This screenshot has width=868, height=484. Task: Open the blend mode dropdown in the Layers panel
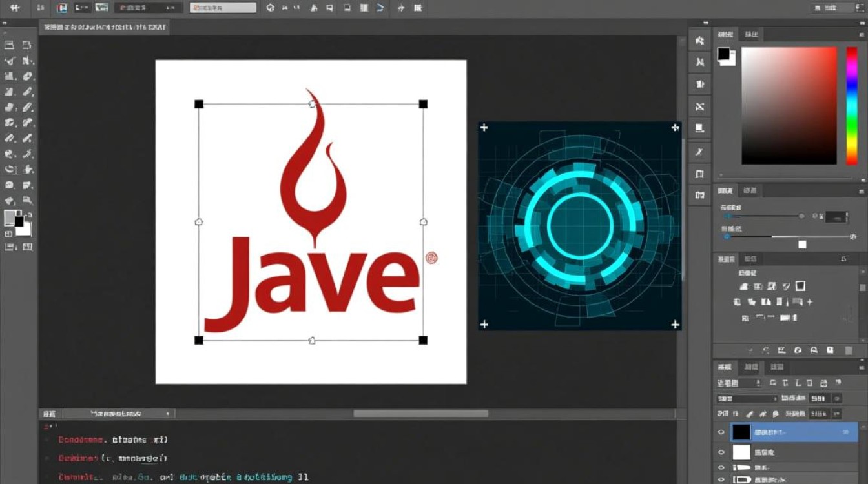click(x=747, y=399)
